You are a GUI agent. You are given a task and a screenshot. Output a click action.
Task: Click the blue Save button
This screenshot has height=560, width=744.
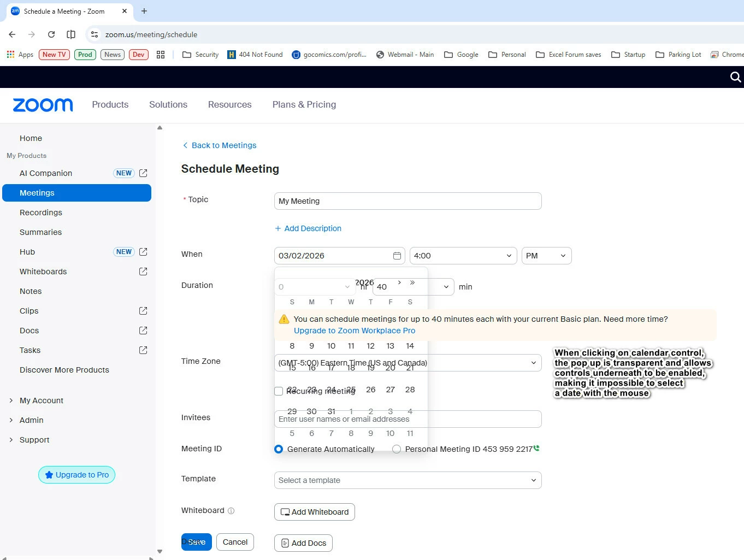coord(197,542)
